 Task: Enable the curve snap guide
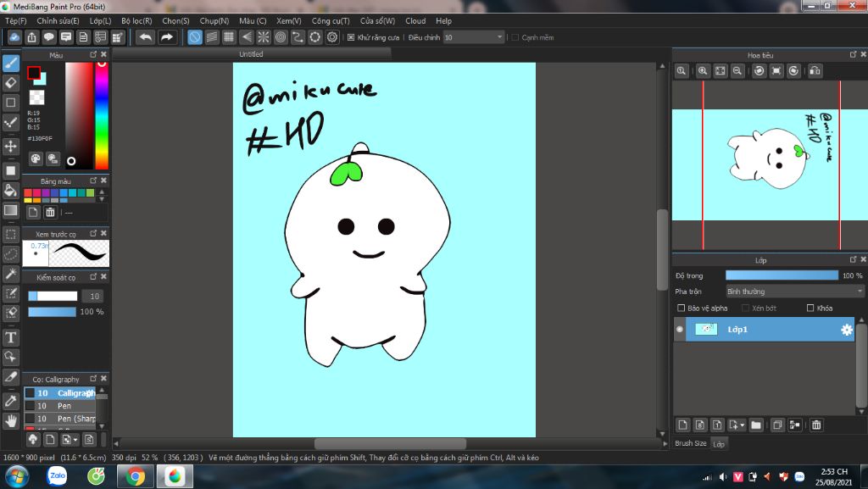298,37
